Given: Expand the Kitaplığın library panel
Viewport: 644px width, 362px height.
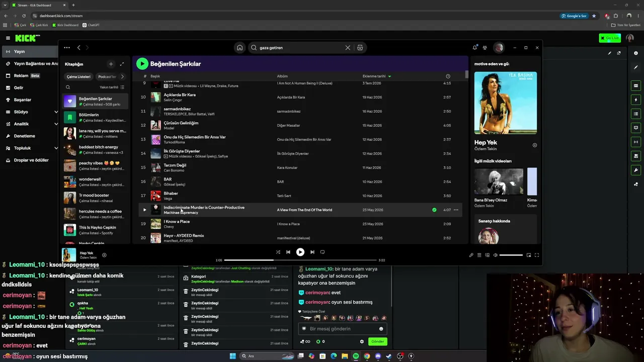Looking at the screenshot, I should [122, 64].
